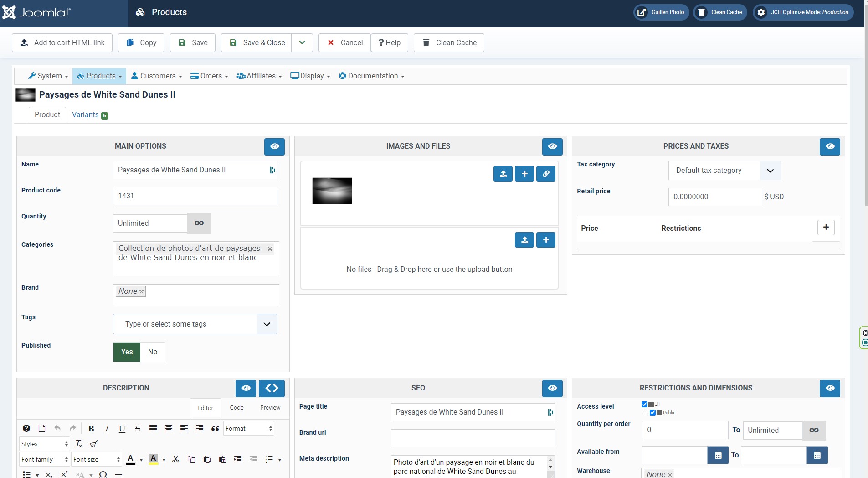Image resolution: width=868 pixels, height=478 pixels.
Task: Click the cut scissors icon
Action: coord(176,459)
